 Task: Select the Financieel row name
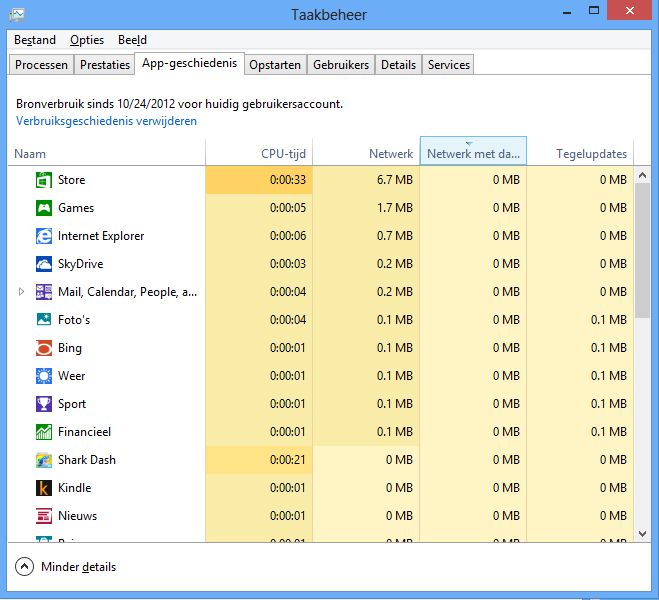[x=84, y=432]
